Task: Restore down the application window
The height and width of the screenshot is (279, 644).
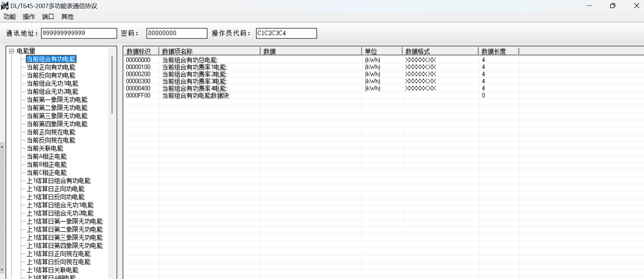Action: click(x=613, y=6)
